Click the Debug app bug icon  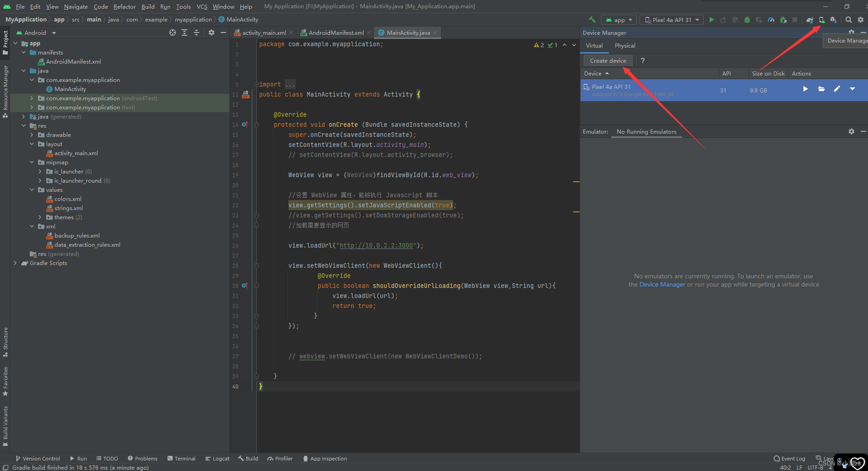747,20
